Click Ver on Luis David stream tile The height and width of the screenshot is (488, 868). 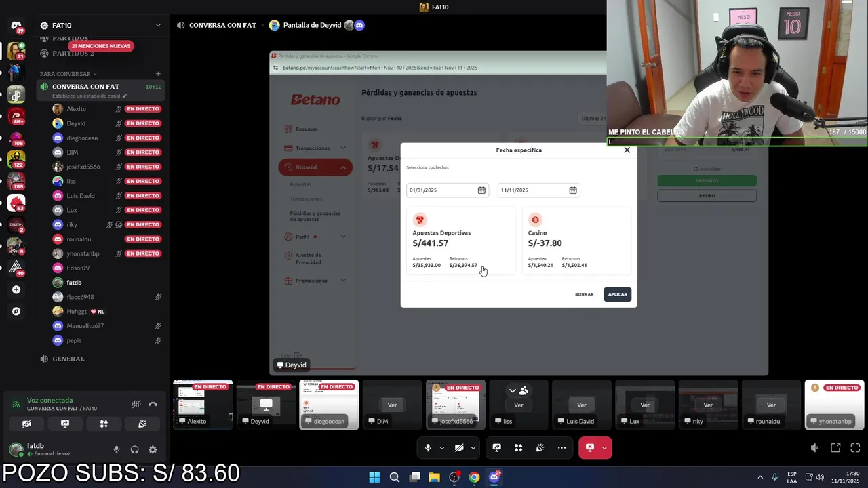pos(581,405)
